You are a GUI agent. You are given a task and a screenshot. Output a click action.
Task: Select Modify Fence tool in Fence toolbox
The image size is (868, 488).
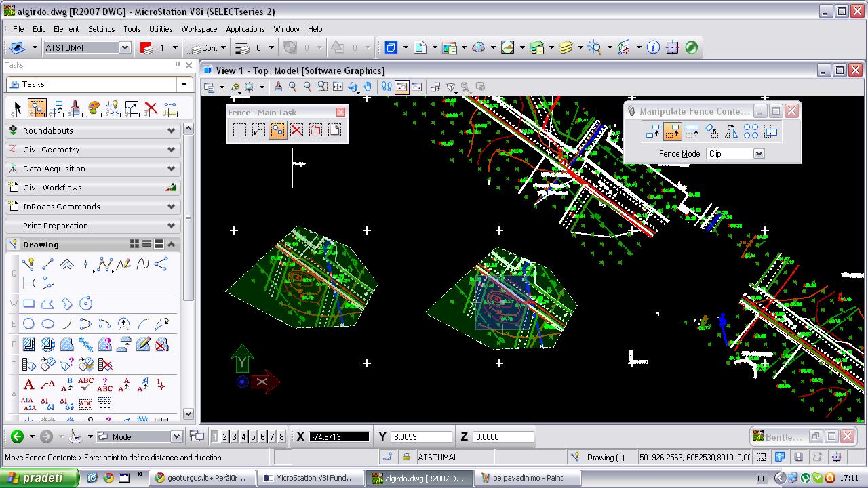point(258,130)
